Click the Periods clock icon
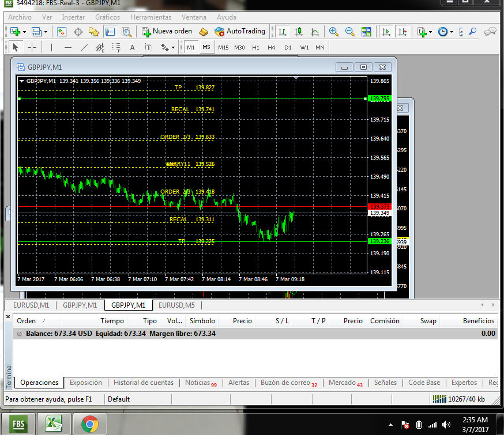504x435 pixels. point(443,32)
